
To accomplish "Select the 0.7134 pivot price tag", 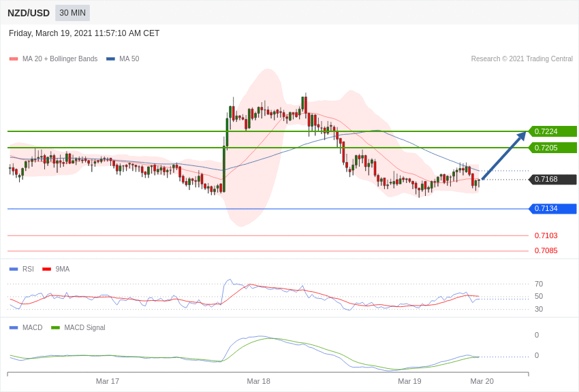I will (553, 209).
